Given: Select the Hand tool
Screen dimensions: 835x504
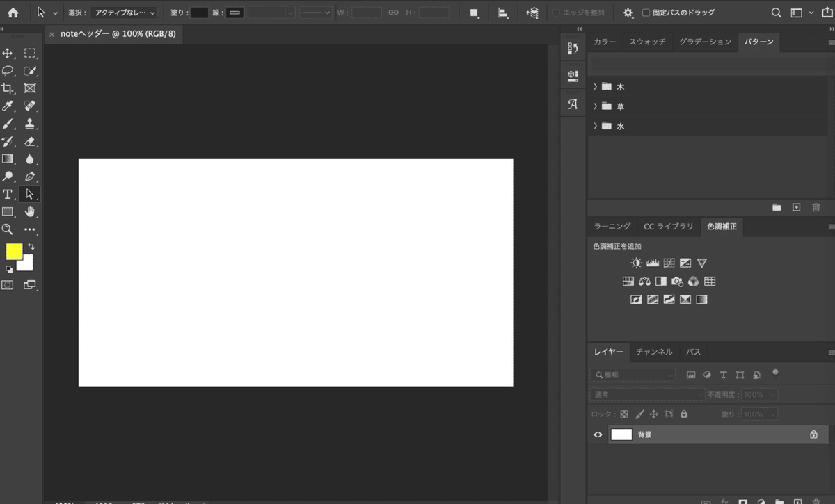Looking at the screenshot, I should coord(30,211).
